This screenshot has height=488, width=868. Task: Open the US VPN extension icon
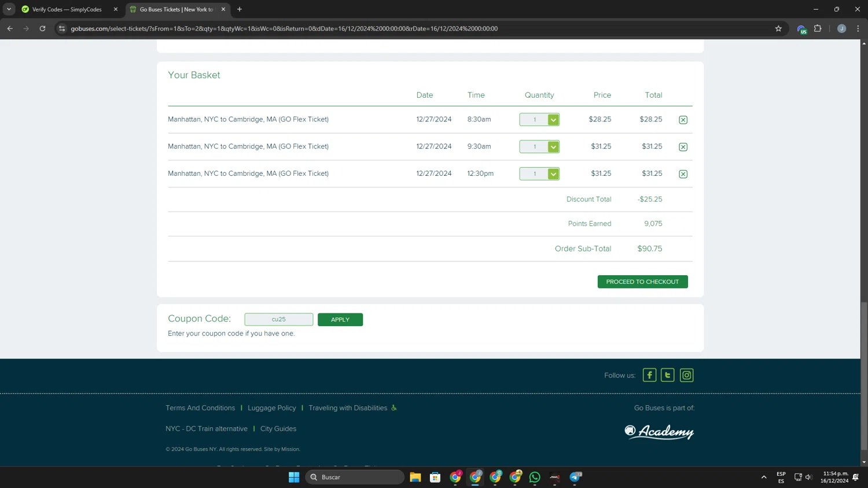[801, 29]
